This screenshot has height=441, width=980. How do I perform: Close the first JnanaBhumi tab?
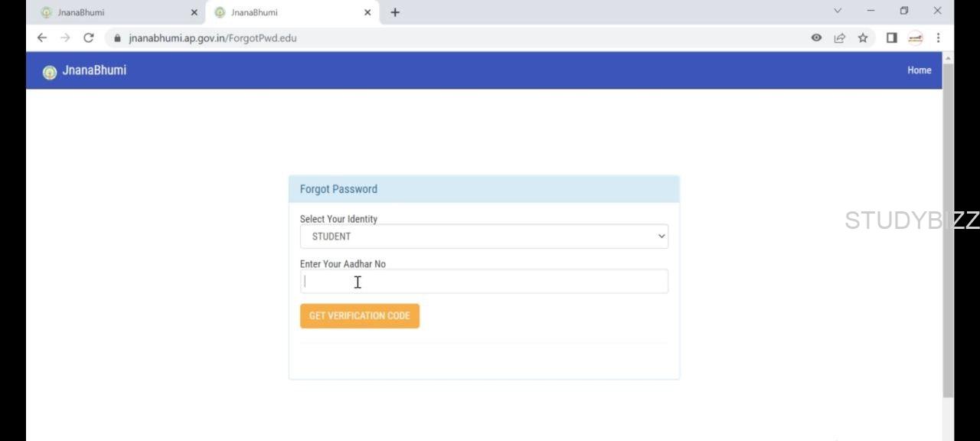point(194,12)
